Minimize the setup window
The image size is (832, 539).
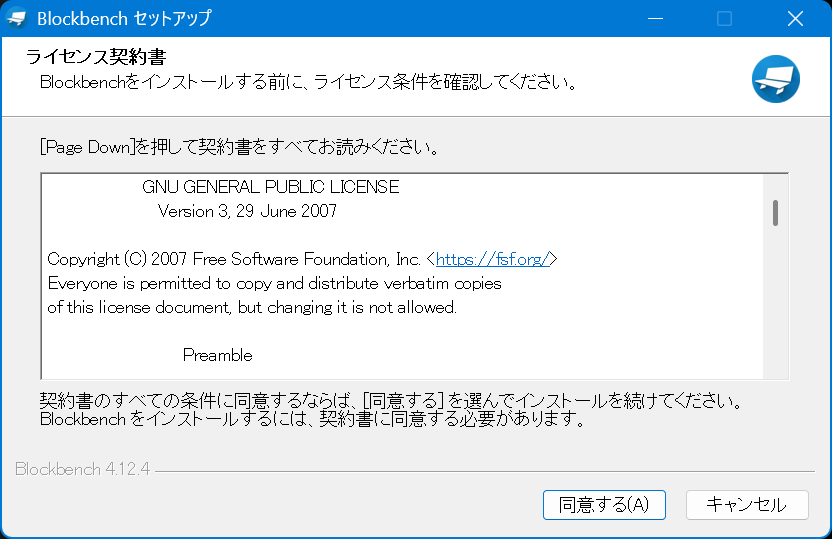[x=655, y=19]
